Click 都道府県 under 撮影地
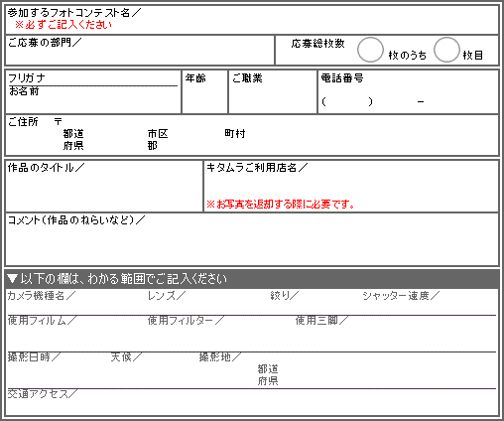Image resolution: width=504 pixels, height=421 pixels. [268, 374]
